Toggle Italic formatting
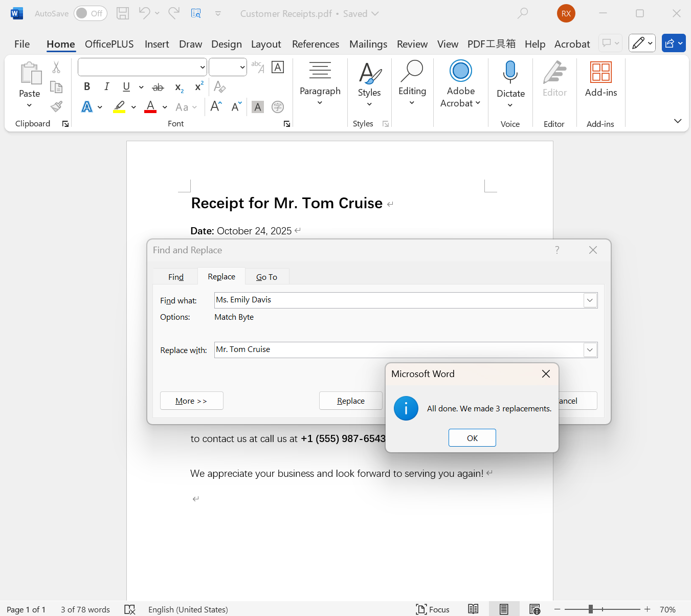Image resolution: width=691 pixels, height=616 pixels. pos(106,87)
